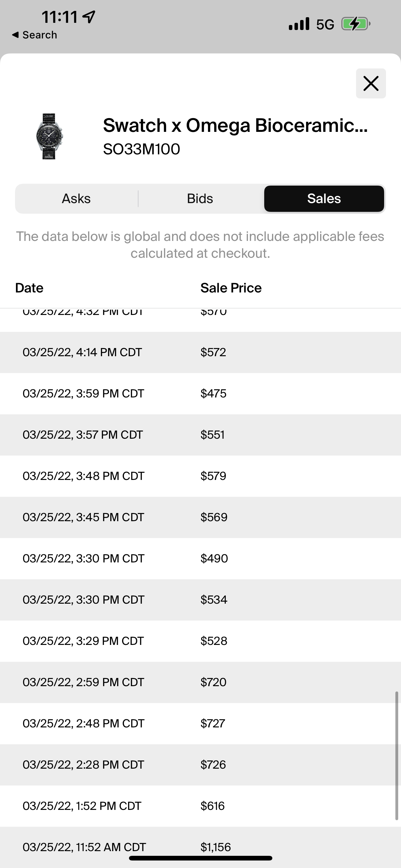Tap the battery charging icon

point(355,24)
